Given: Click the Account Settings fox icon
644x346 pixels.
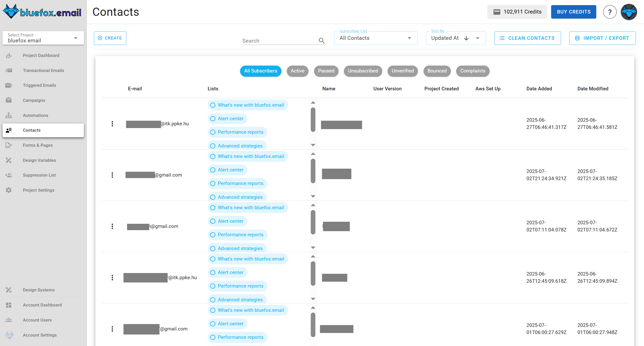Looking at the screenshot, I should pyautogui.click(x=9, y=335).
